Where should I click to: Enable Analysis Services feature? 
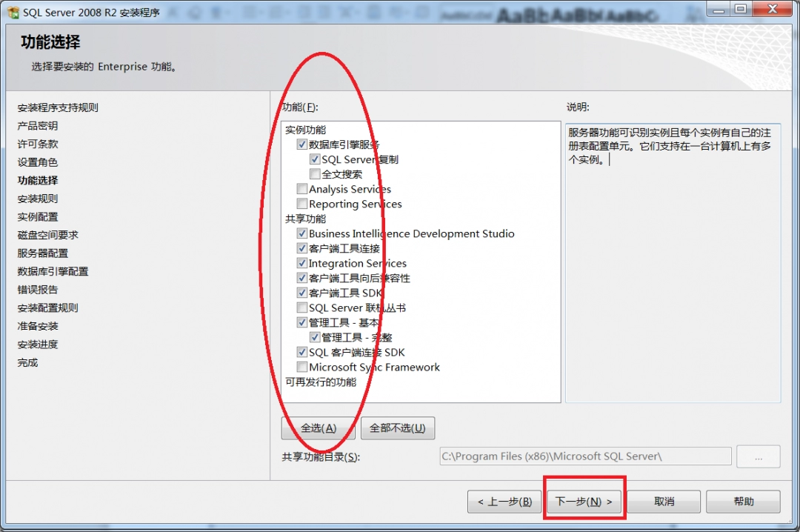point(301,189)
